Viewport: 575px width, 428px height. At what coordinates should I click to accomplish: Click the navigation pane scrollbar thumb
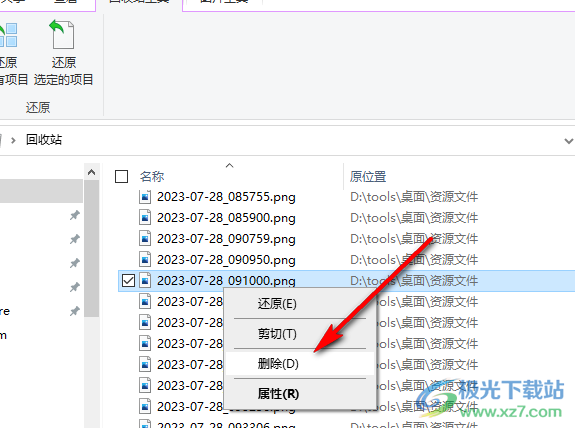coord(91,248)
